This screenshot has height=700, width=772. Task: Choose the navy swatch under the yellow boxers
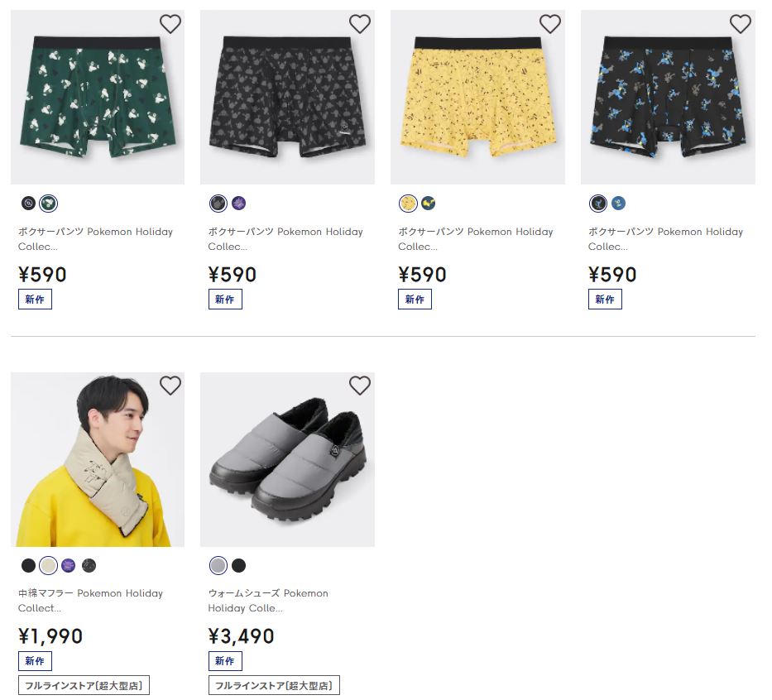click(x=428, y=204)
